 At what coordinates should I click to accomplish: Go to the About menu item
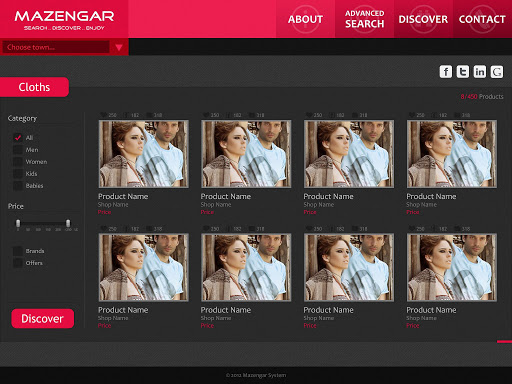(x=305, y=19)
